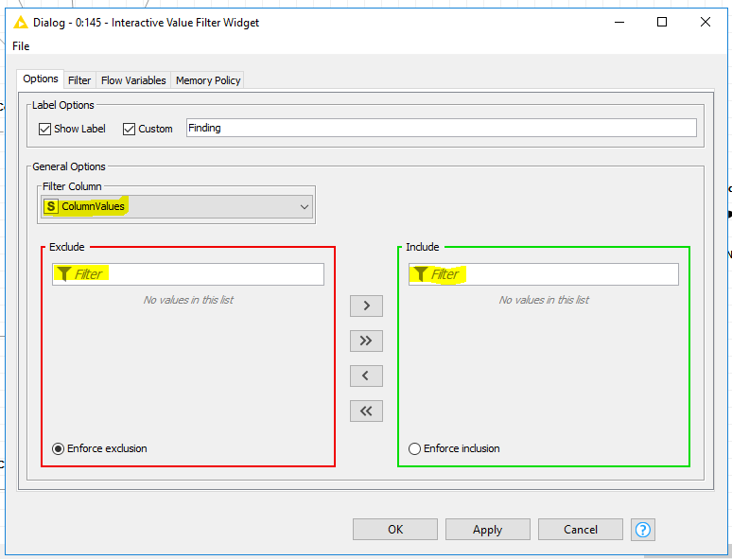Open the File menu

click(x=21, y=46)
